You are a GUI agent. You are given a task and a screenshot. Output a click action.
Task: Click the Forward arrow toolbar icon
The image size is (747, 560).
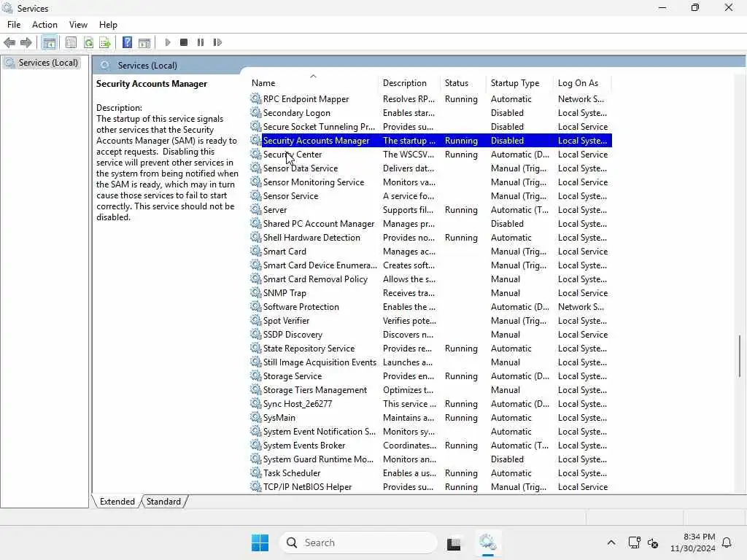26,42
